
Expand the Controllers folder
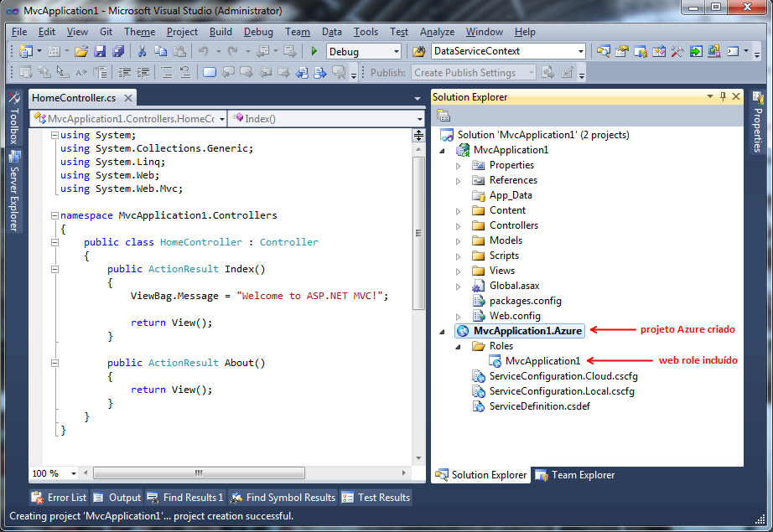(459, 226)
